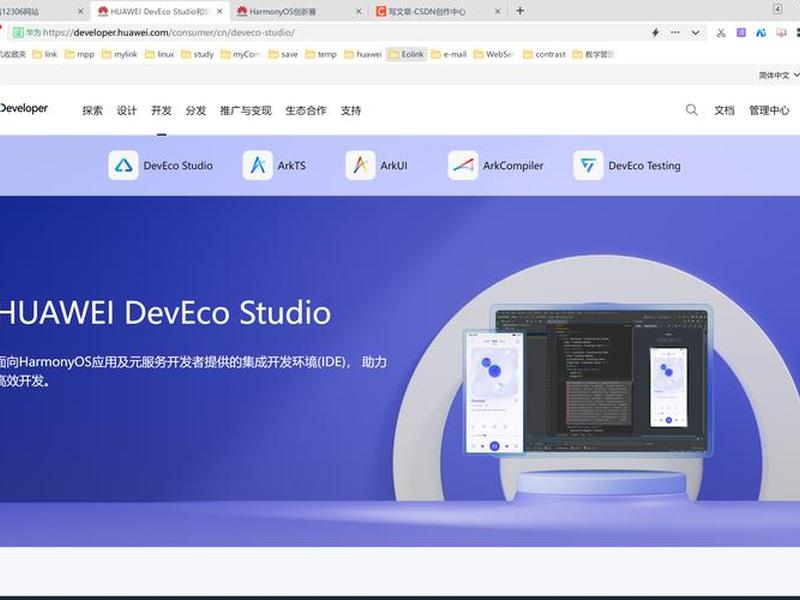
Task: Click the blue AI extension icon
Action: 761,33
